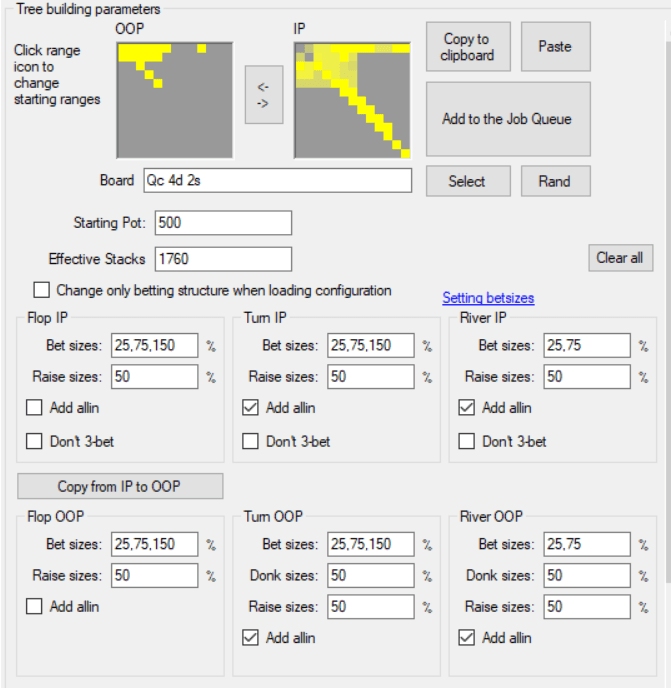Screen dimensions: 671x688
Task: Click Turn OOP Donk sizes field
Action: pos(370,576)
